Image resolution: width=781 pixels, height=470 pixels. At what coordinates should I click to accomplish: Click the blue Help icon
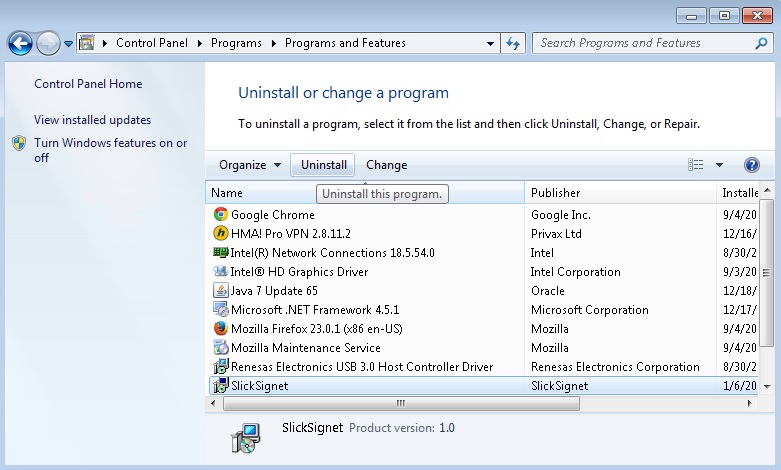point(752,165)
